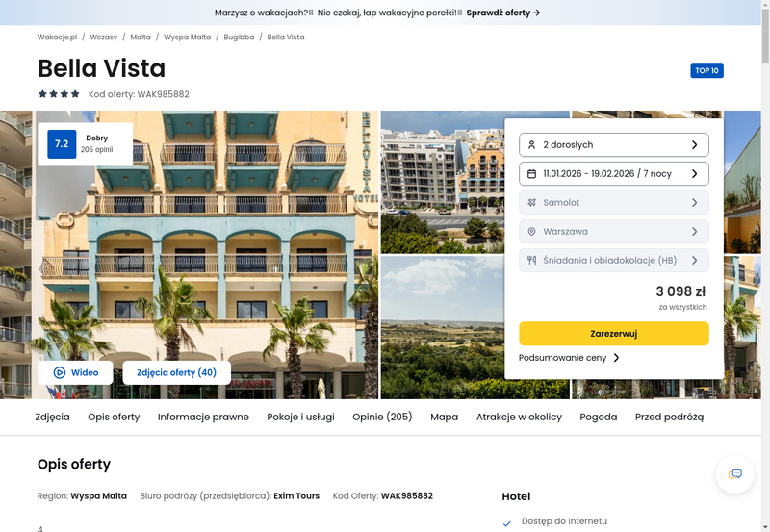The image size is (770, 532).
Task: Click the TOP 10 badge
Action: point(706,70)
